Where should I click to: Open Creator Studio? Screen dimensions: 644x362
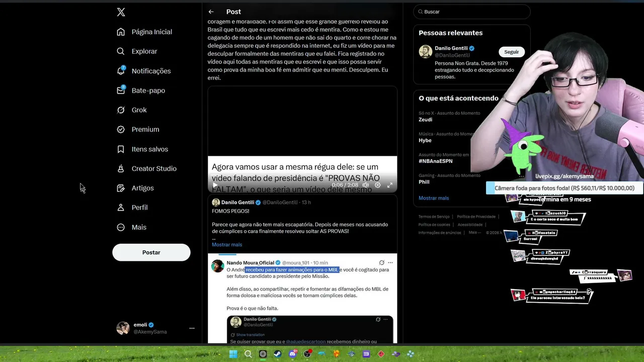point(146,168)
